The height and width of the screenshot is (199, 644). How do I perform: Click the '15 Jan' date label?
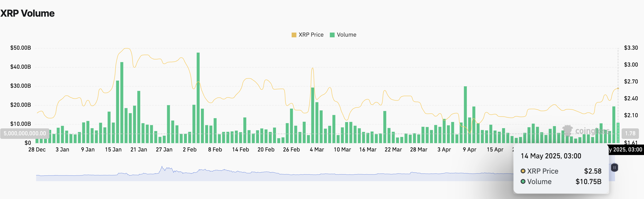113,150
